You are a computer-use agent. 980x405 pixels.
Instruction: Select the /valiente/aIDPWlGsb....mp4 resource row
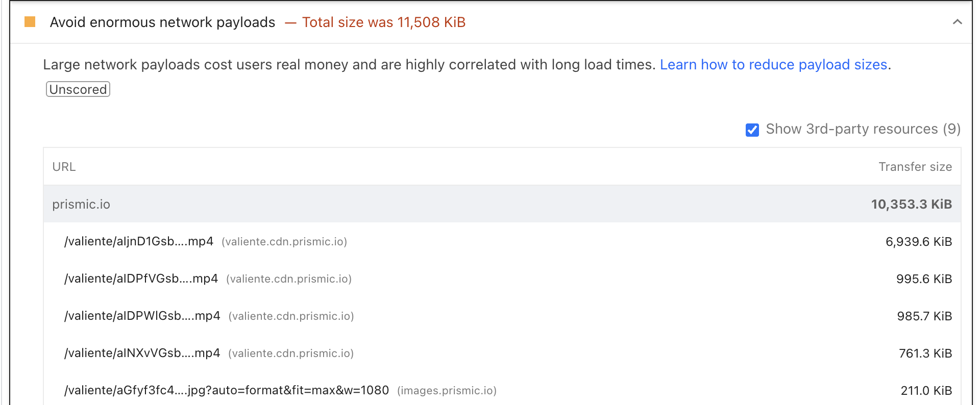[x=142, y=316]
